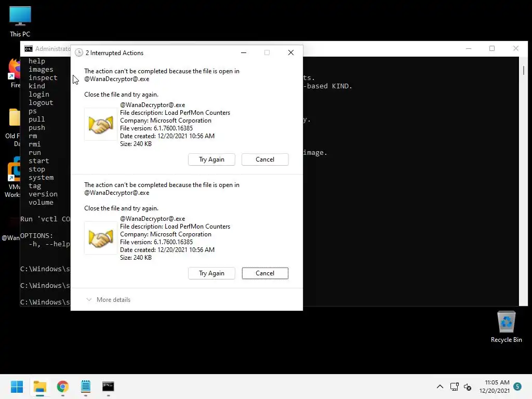
Task: Click the second WanaDecryptor handshake file icon
Action: 101,238
